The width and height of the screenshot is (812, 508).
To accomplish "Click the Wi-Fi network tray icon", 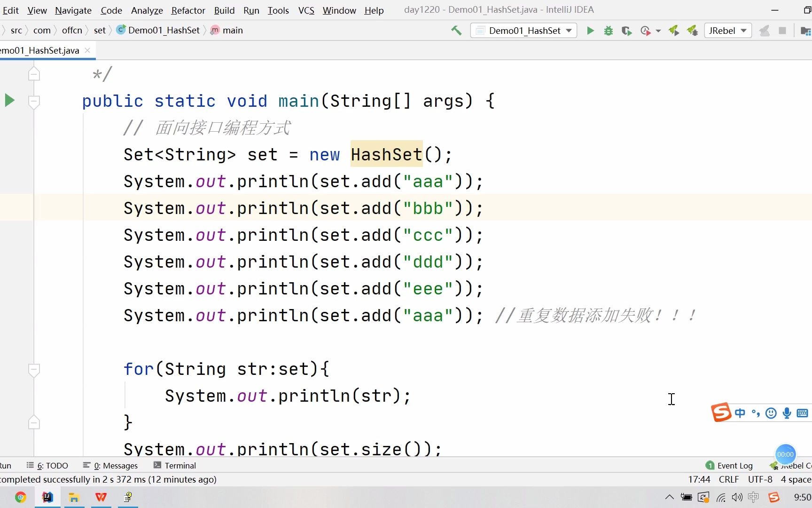I will pos(721,497).
